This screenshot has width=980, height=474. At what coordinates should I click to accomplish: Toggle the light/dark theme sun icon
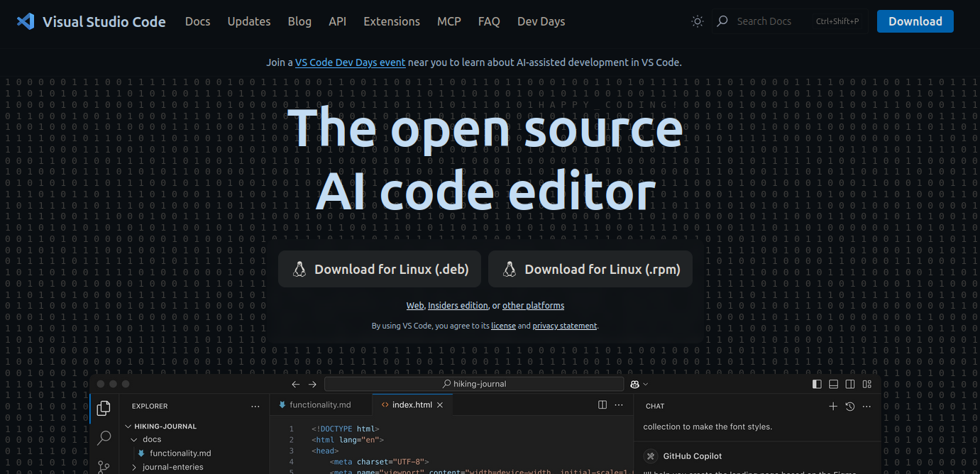[698, 21]
